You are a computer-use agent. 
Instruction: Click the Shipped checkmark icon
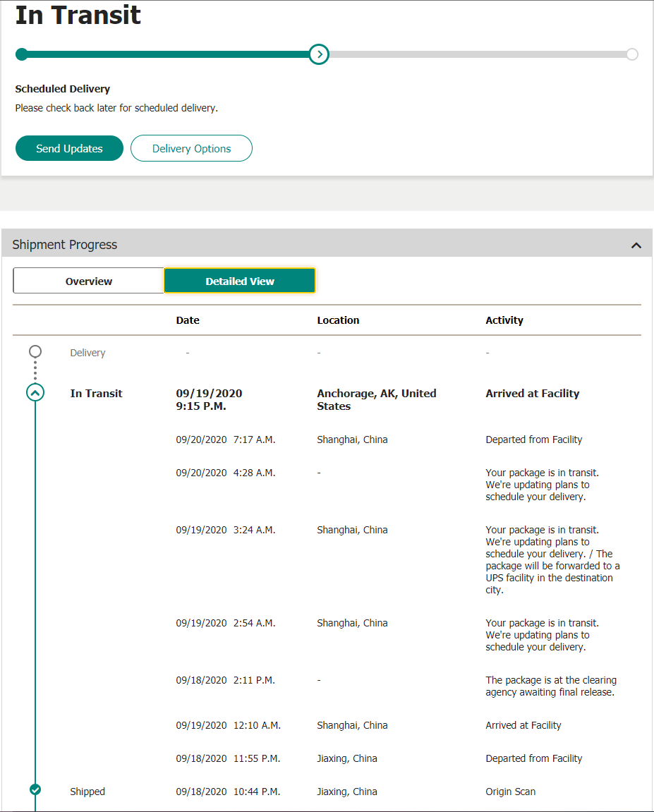[35, 789]
